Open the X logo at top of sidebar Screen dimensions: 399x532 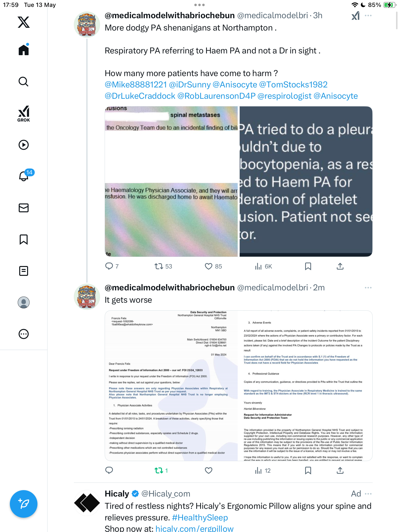[x=24, y=22]
